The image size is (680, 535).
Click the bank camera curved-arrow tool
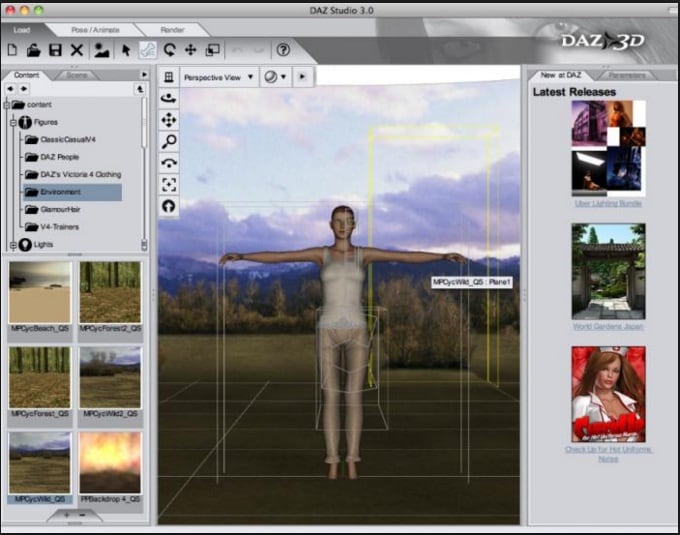[169, 163]
